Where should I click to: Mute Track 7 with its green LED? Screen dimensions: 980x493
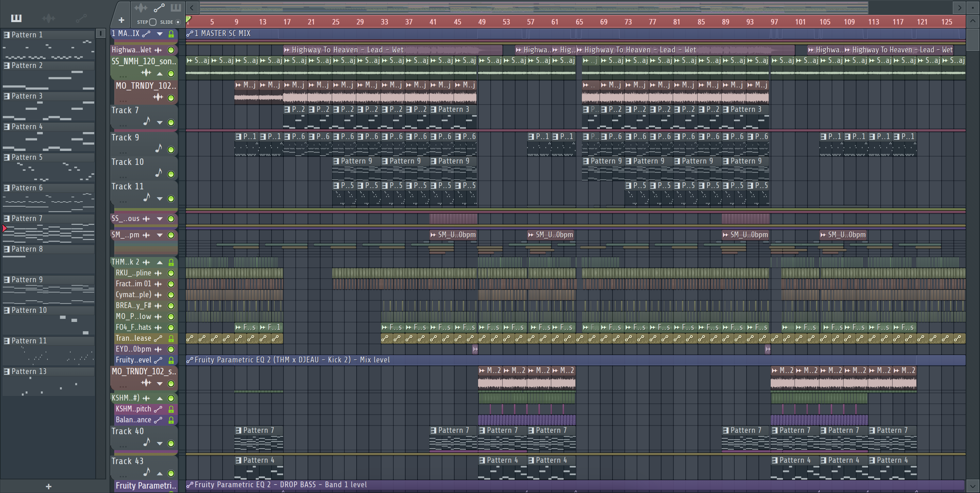tap(171, 122)
